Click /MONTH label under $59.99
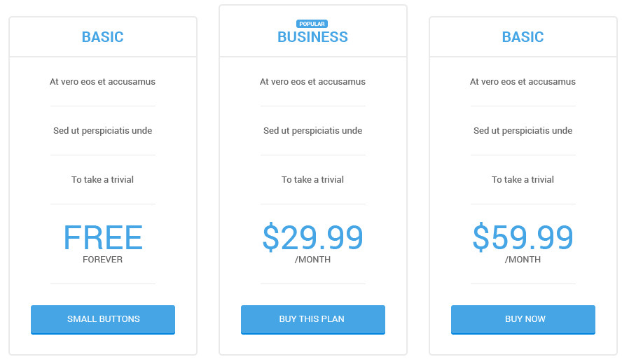Viewport: 629px width, 364px height. coord(523,260)
